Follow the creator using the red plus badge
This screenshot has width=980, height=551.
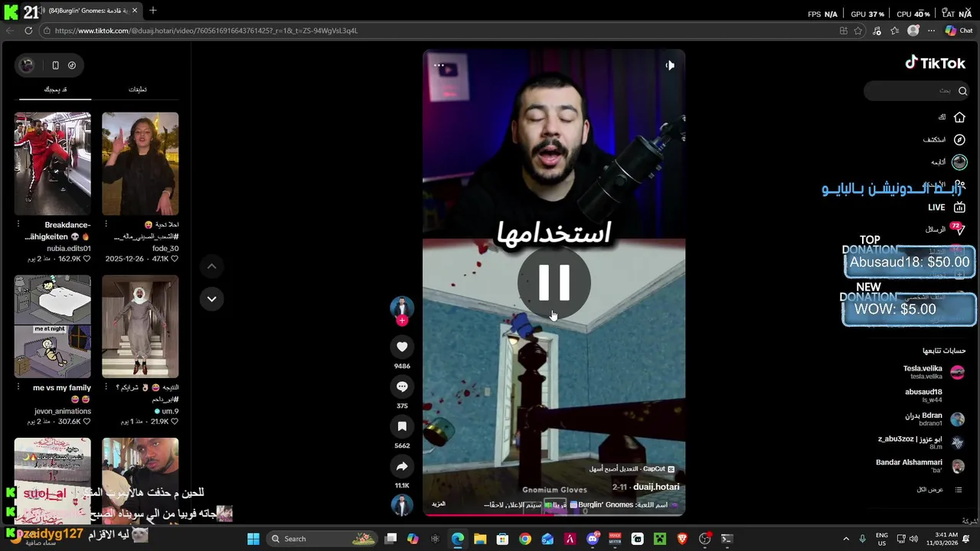tap(402, 321)
